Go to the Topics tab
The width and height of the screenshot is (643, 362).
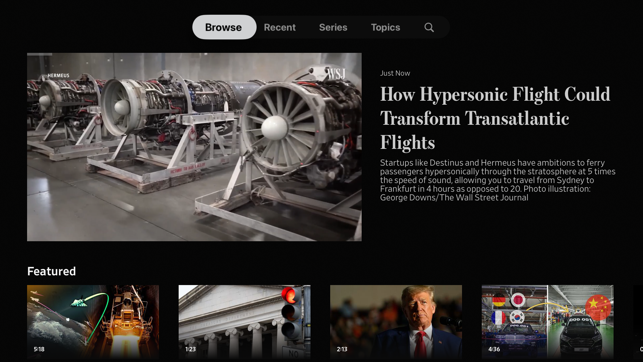click(x=385, y=27)
